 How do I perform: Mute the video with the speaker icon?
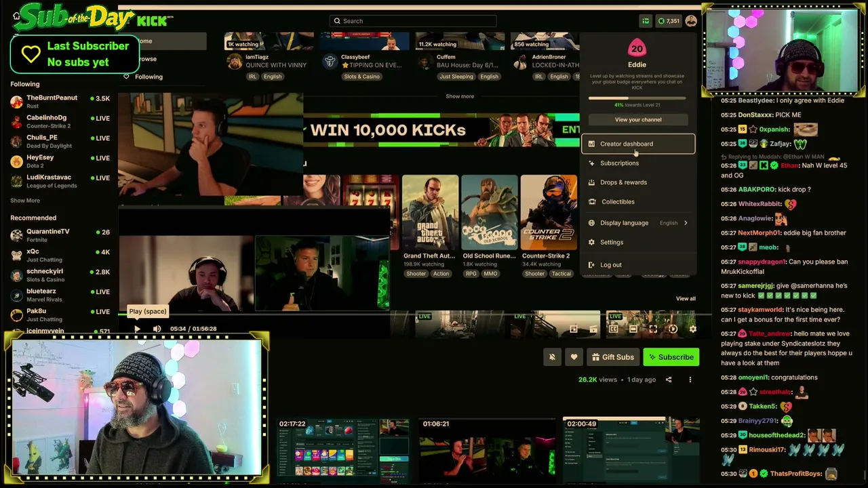click(x=157, y=329)
